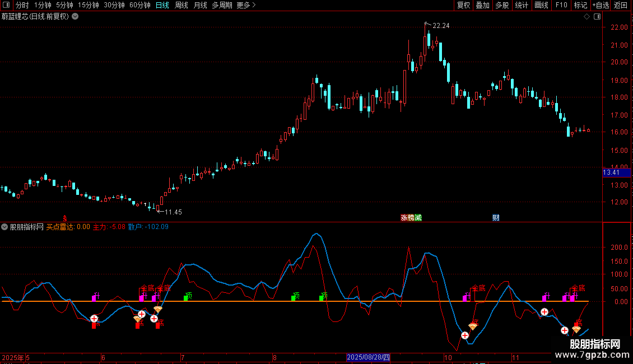Click the 叠加 overlay button
The width and height of the screenshot is (633, 364).
[x=482, y=5]
